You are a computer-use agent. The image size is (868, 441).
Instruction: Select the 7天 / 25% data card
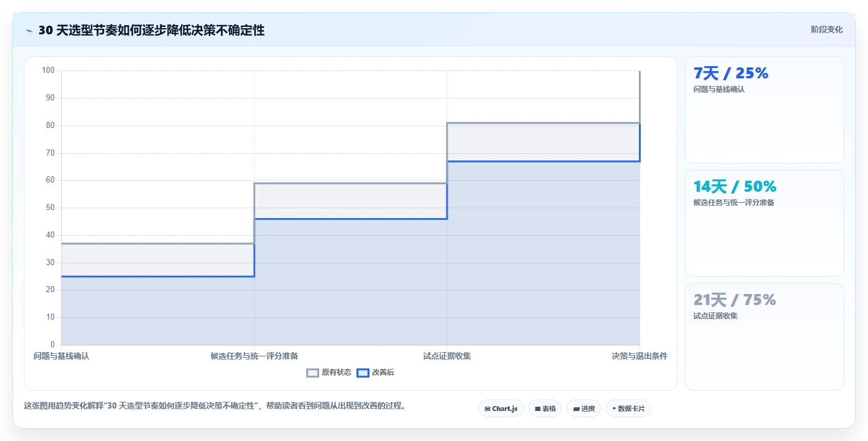764,110
